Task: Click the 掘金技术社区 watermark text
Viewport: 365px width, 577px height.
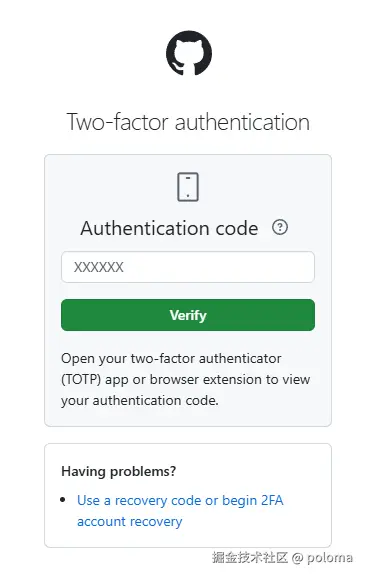Action: pyautogui.click(x=249, y=557)
